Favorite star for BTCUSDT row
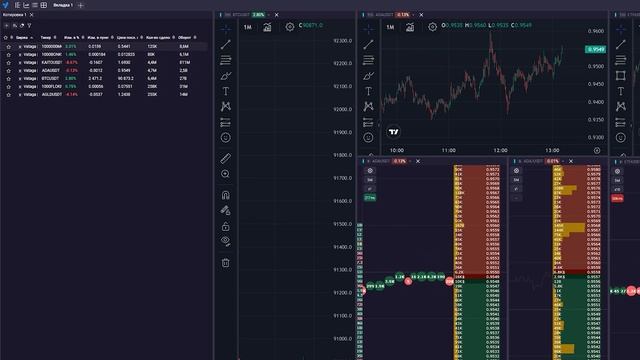The height and width of the screenshot is (360, 640). [x=9, y=78]
